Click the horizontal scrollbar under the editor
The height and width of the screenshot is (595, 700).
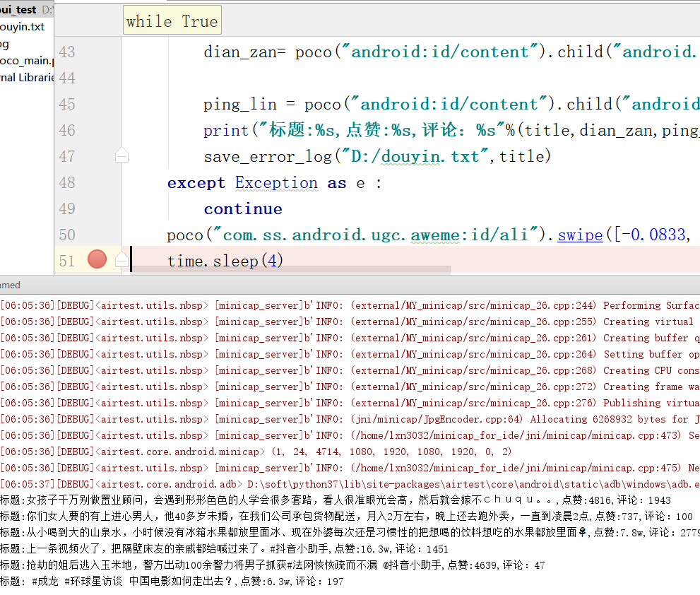point(291,269)
